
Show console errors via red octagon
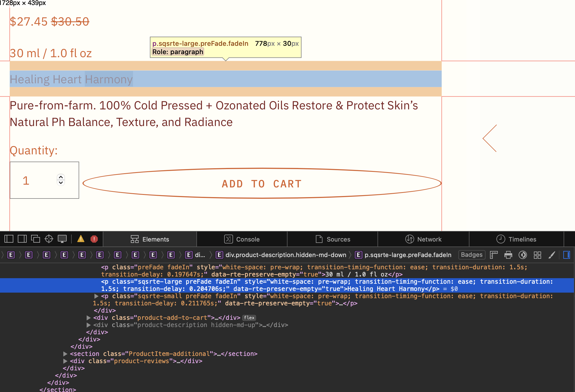[94, 239]
